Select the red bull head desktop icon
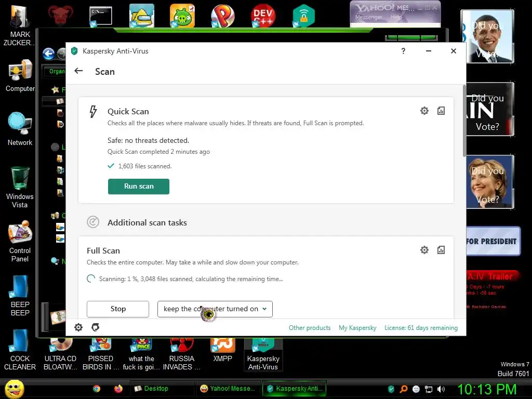The width and height of the screenshot is (532, 399). [x=60, y=16]
